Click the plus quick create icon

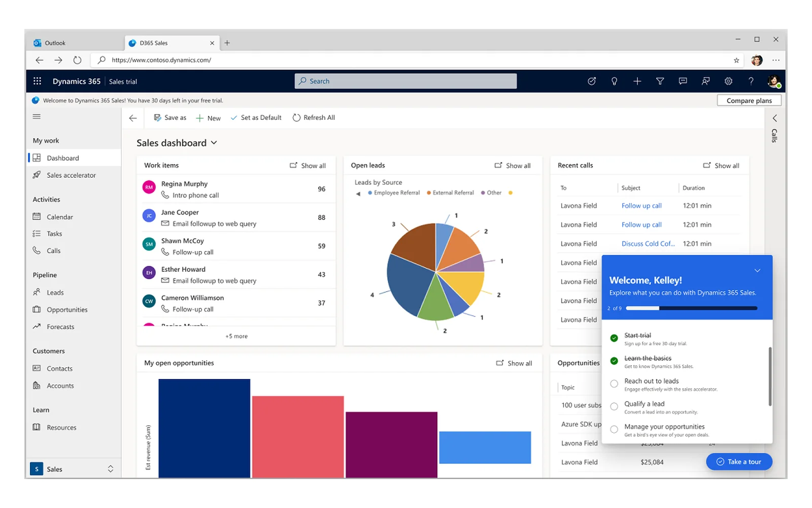click(637, 81)
